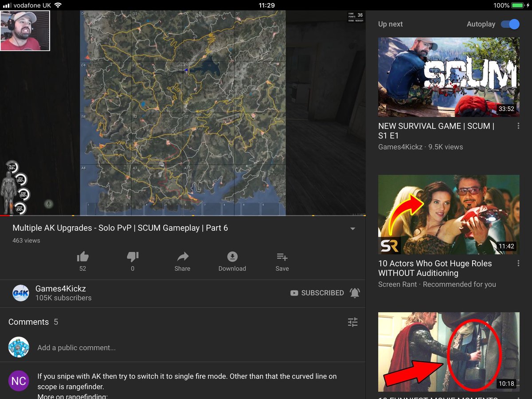Tap the thumbs-up like icon
This screenshot has height=399, width=532.
point(82,256)
